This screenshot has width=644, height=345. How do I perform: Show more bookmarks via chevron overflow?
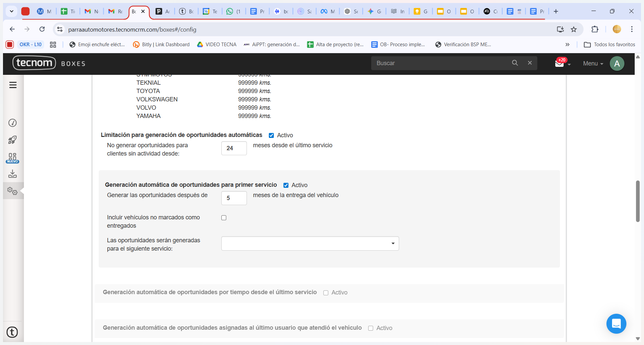coord(567,45)
